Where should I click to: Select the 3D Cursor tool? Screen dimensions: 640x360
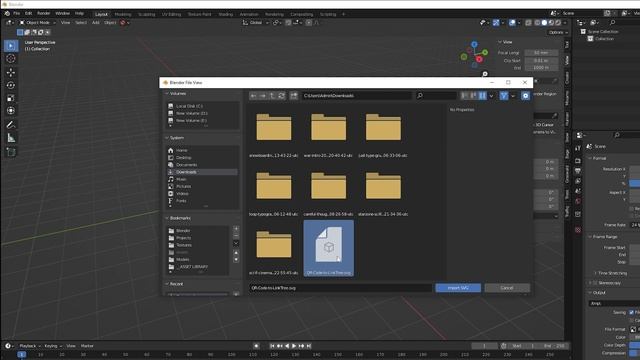[11, 59]
